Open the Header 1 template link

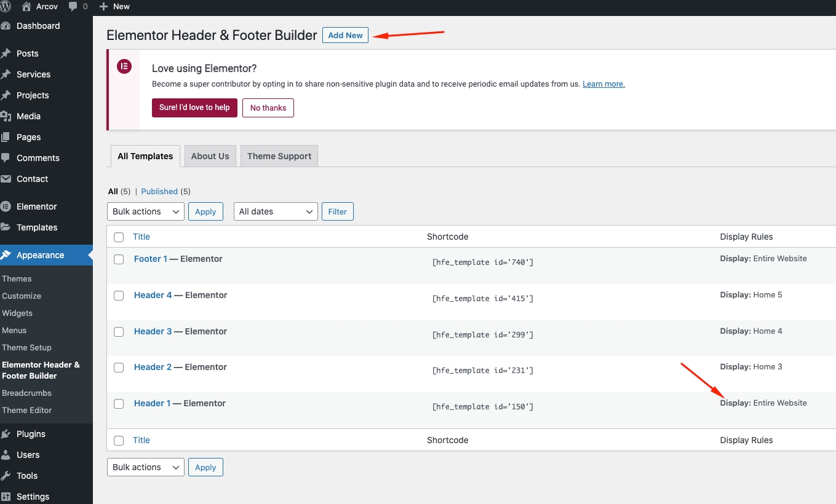[152, 403]
